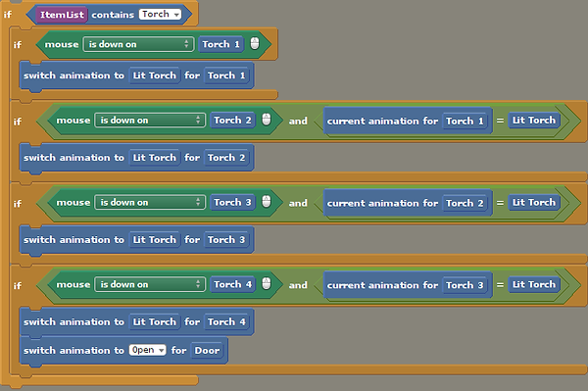Click the Torch 2 actor in mouse condition
Screen dimensions: 588x391
tap(232, 121)
